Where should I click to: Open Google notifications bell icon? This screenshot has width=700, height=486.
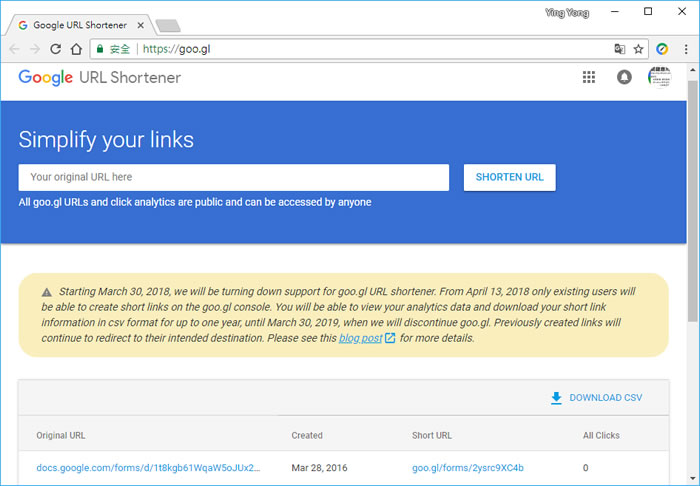624,77
